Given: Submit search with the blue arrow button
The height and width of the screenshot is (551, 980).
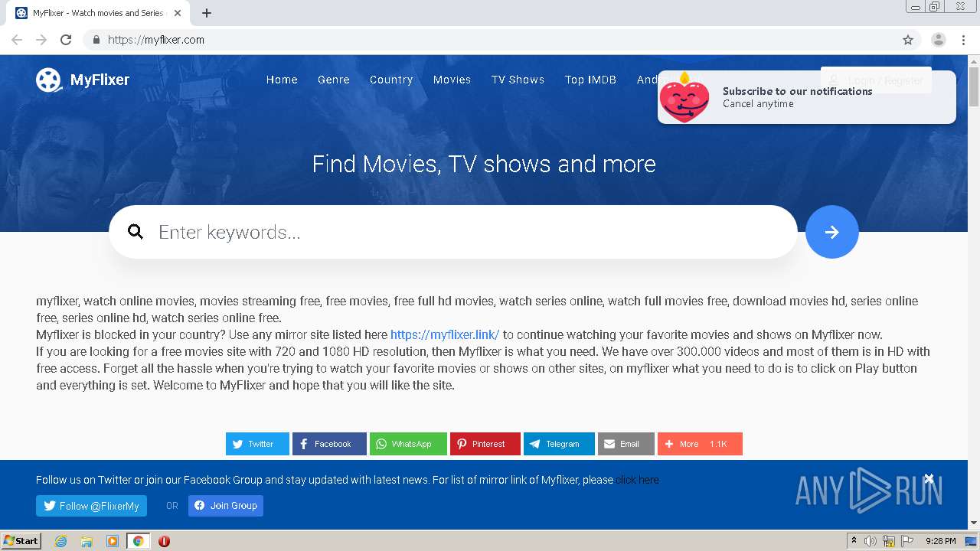Looking at the screenshot, I should [832, 232].
